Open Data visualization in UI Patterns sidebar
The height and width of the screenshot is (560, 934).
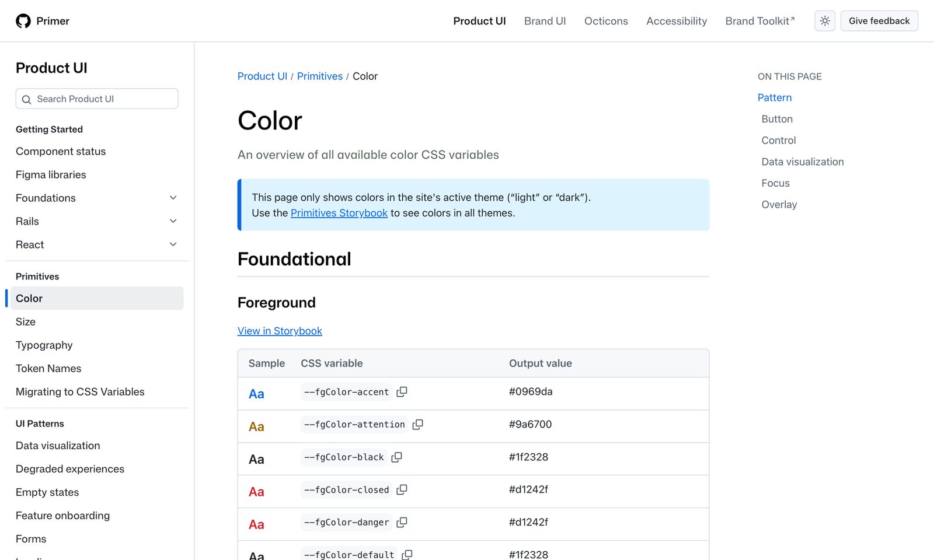pos(58,445)
